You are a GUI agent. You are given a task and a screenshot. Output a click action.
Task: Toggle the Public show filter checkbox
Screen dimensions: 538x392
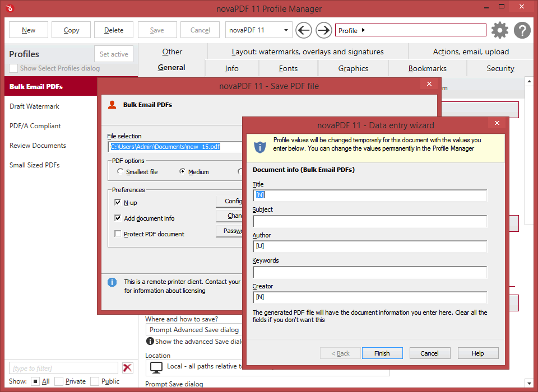[x=95, y=381]
